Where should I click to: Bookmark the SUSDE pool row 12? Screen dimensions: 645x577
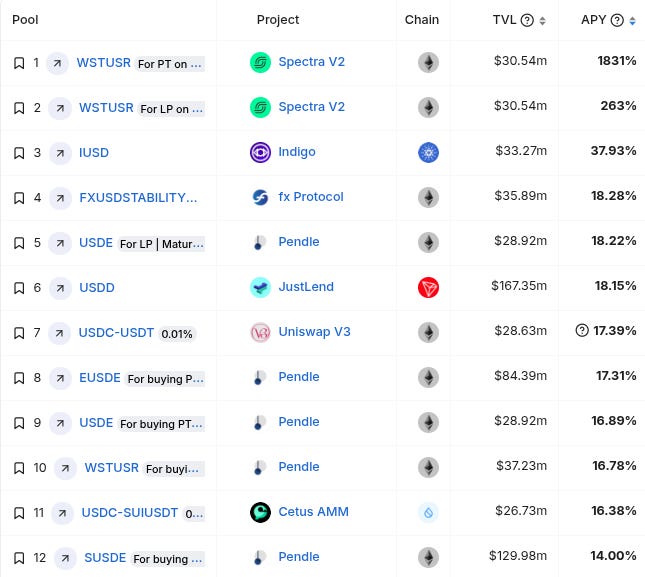click(19, 558)
